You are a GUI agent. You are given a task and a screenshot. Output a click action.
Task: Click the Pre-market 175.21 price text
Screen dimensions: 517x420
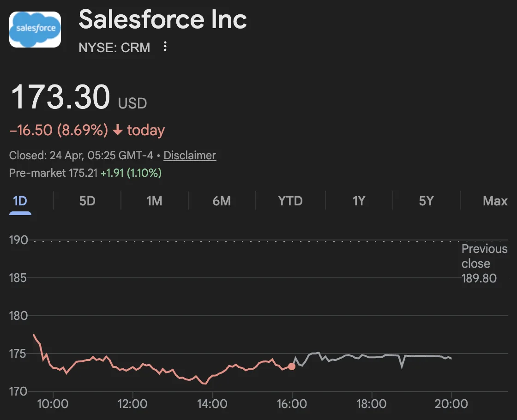(53, 173)
